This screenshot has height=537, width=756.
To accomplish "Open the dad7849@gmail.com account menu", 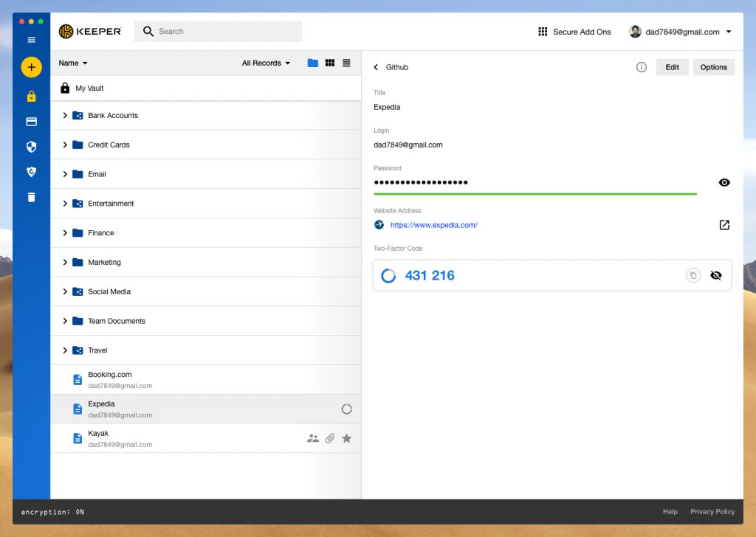I will [681, 32].
